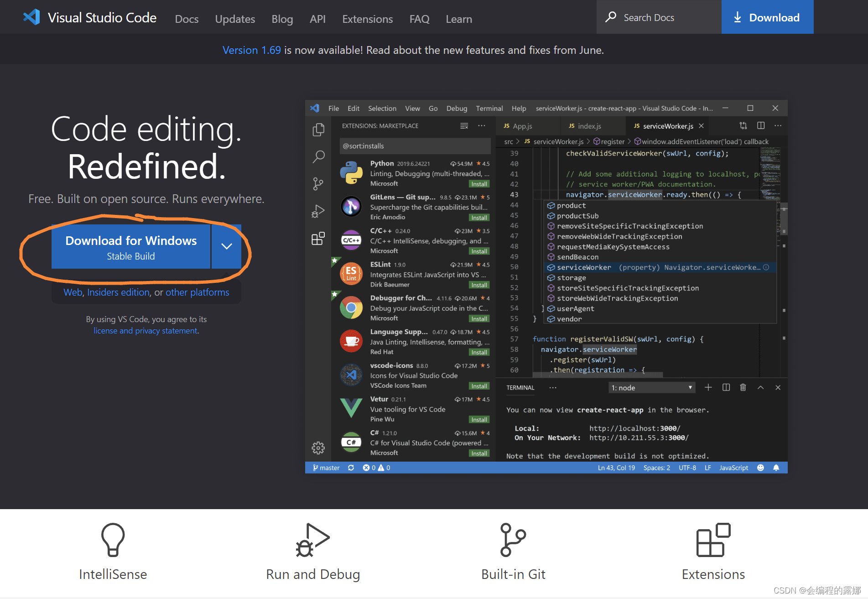Install the GitLens extension
Image resolution: width=868 pixels, height=599 pixels.
click(x=479, y=218)
